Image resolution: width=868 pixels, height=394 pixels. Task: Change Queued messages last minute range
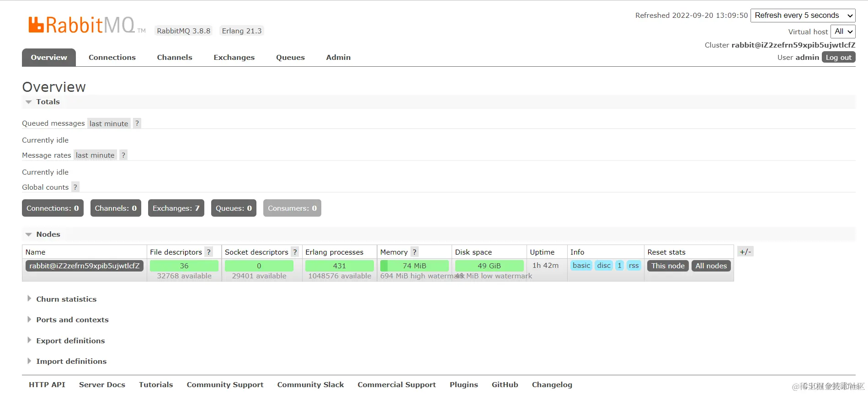tap(109, 123)
